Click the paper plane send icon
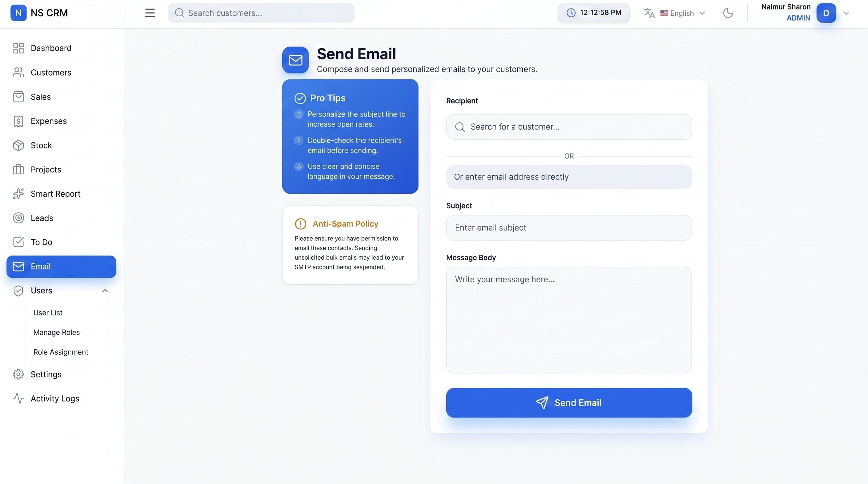This screenshot has height=484, width=868. point(542,403)
